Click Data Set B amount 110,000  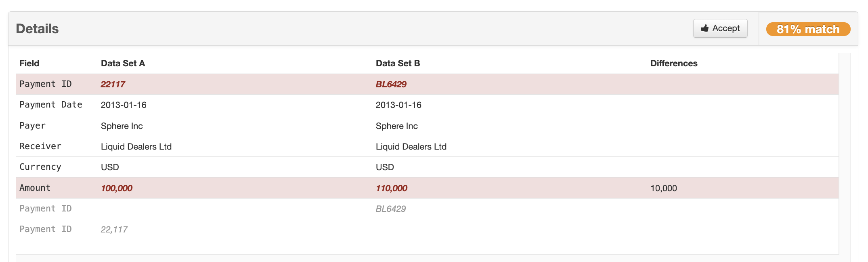click(x=391, y=188)
